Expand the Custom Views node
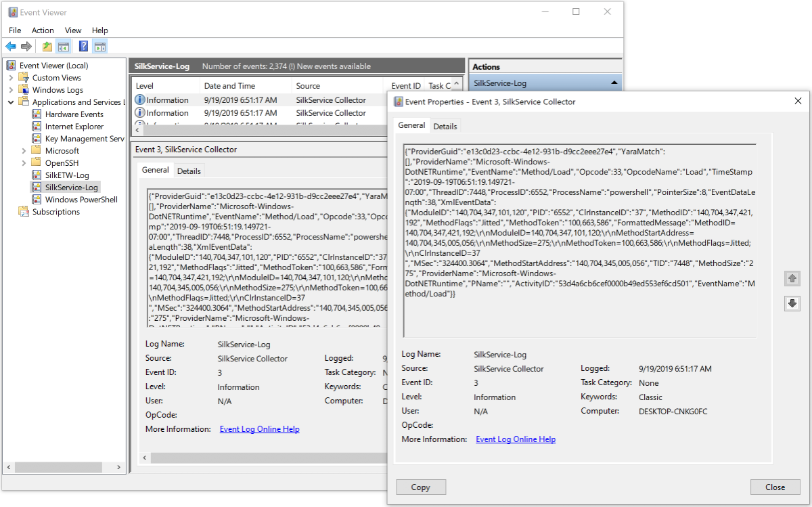Image resolution: width=812 pixels, height=507 pixels. [12, 78]
